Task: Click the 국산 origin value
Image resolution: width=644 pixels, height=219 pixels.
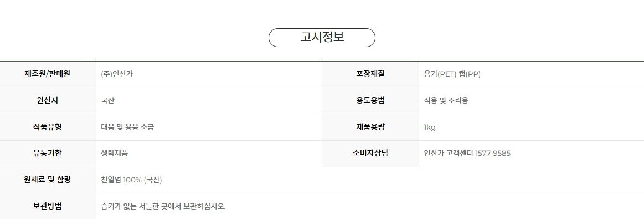Action: point(107,101)
